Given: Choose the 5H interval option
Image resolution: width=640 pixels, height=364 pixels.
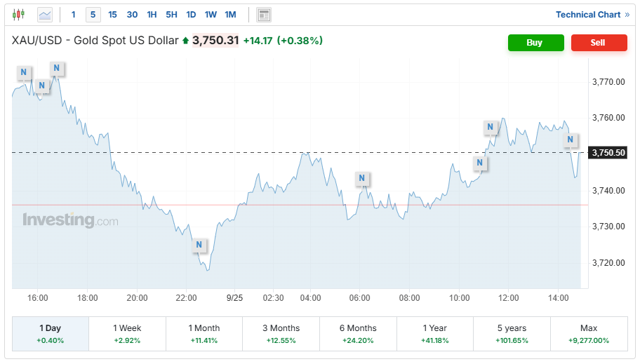Looking at the screenshot, I should 171,14.
